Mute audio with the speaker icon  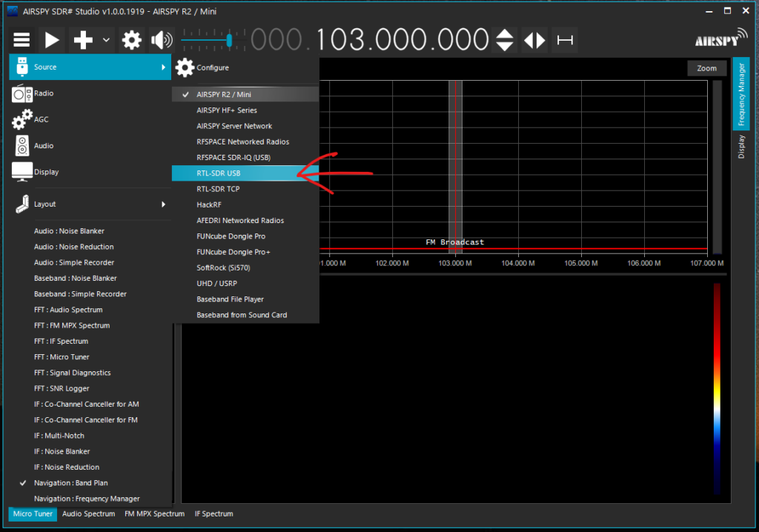[162, 39]
